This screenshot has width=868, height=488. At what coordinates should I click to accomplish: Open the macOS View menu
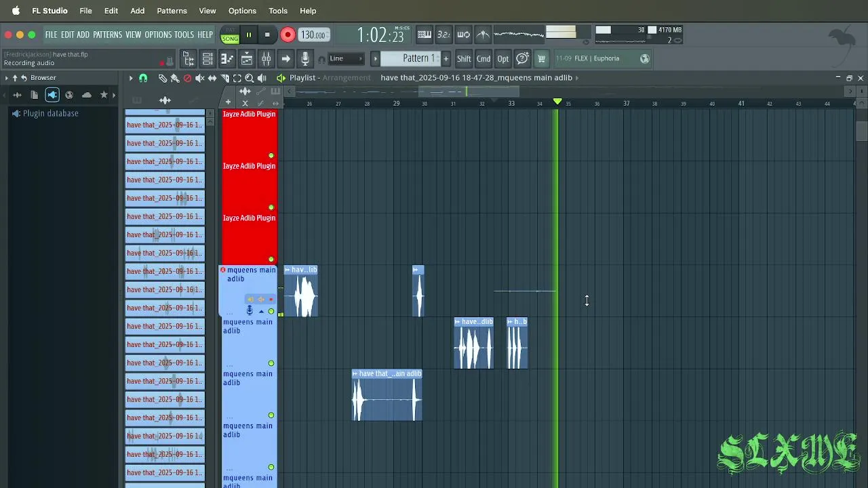click(x=208, y=11)
